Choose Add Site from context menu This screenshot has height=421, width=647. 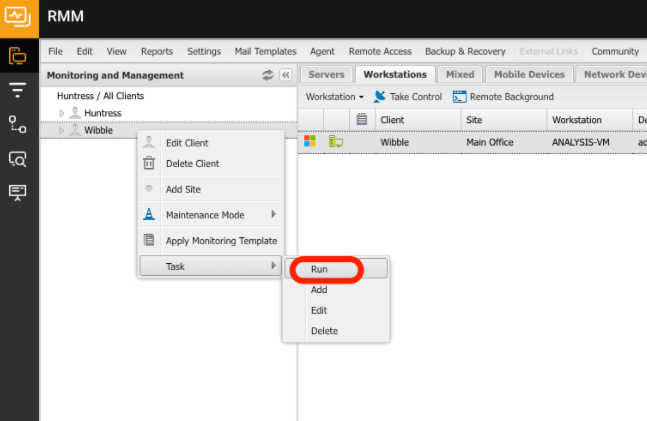click(x=211, y=189)
